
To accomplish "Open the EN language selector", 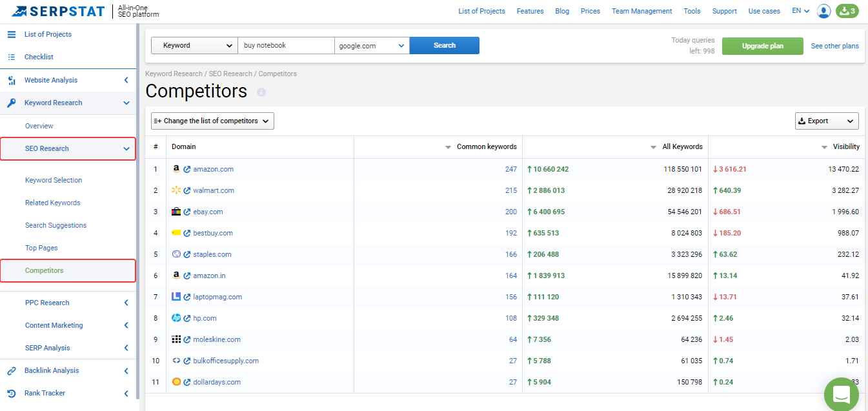I will 801,11.
